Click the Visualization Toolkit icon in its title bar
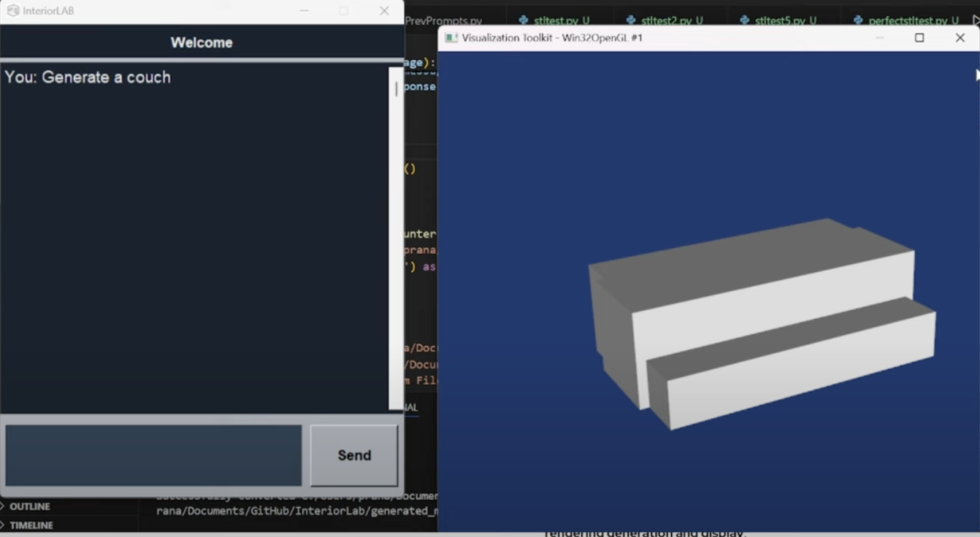Image resolution: width=980 pixels, height=537 pixels. tap(451, 37)
